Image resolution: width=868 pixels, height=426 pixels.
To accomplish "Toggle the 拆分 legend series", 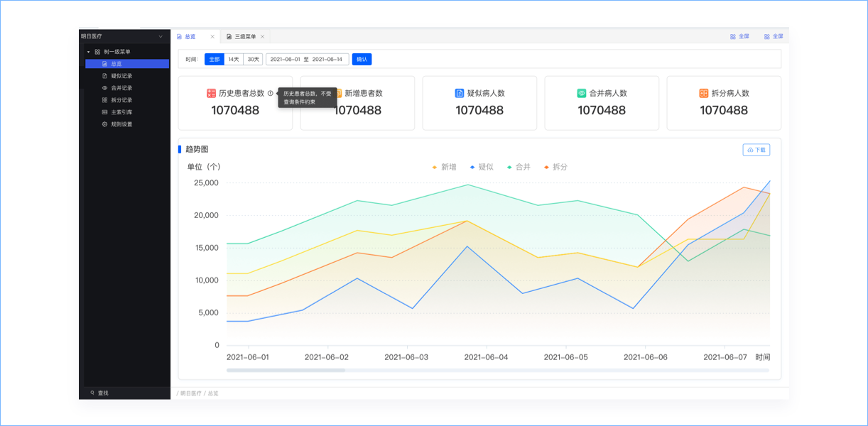I will pyautogui.click(x=555, y=167).
